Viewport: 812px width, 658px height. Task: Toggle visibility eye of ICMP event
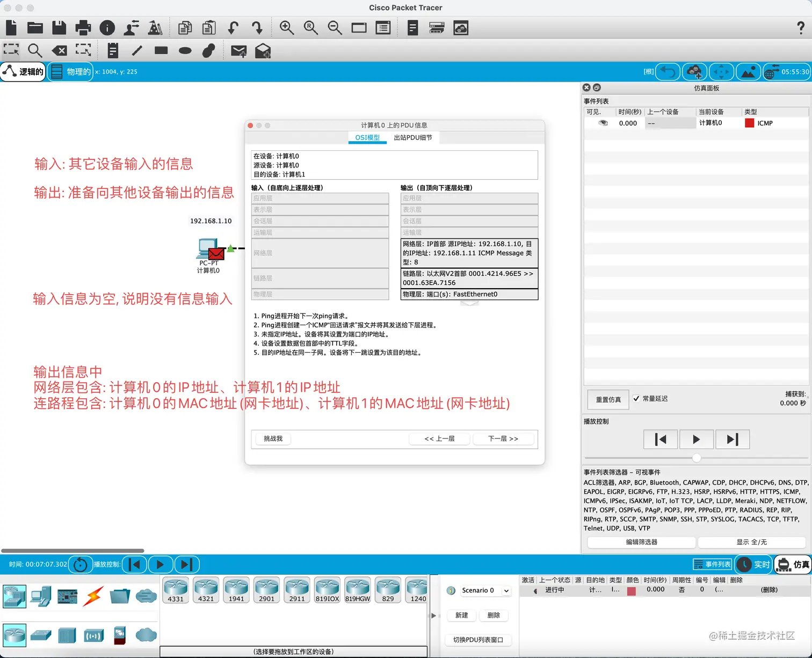pyautogui.click(x=603, y=123)
